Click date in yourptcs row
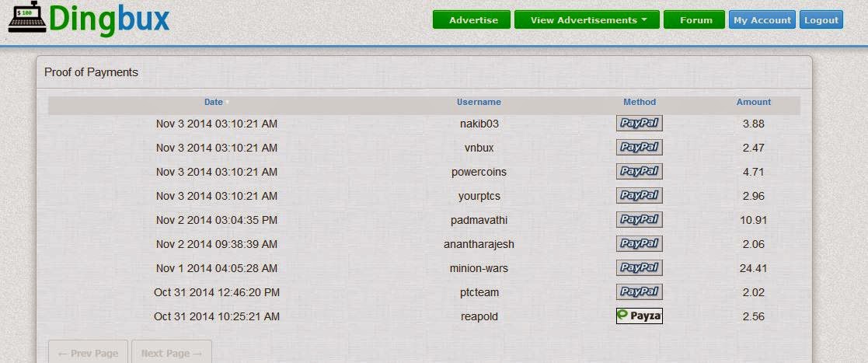868x363 pixels. (217, 196)
